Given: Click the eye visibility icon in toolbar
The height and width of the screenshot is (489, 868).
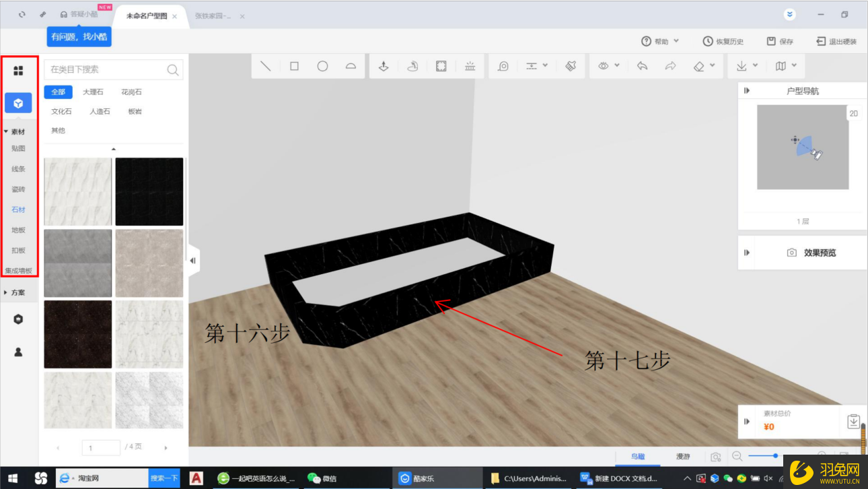Looking at the screenshot, I should 604,66.
